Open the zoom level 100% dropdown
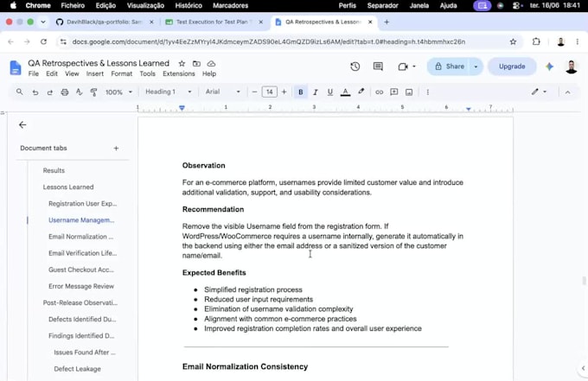 pyautogui.click(x=118, y=92)
